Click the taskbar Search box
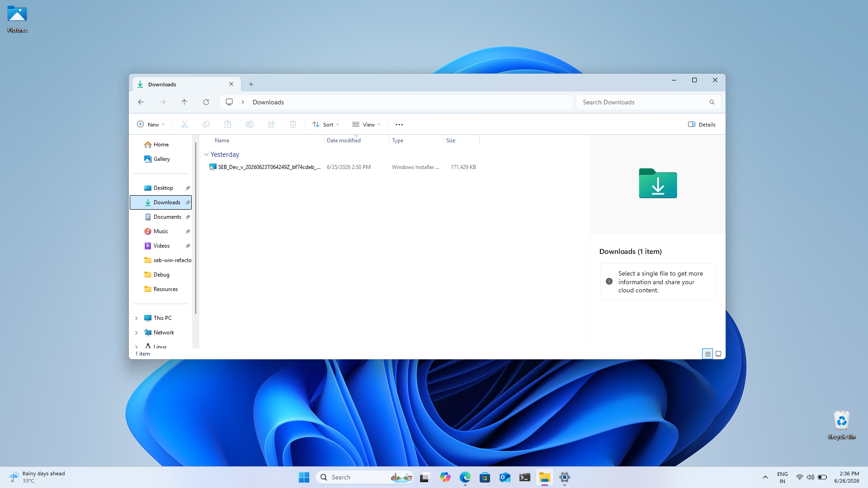868x488 pixels. tap(365, 477)
